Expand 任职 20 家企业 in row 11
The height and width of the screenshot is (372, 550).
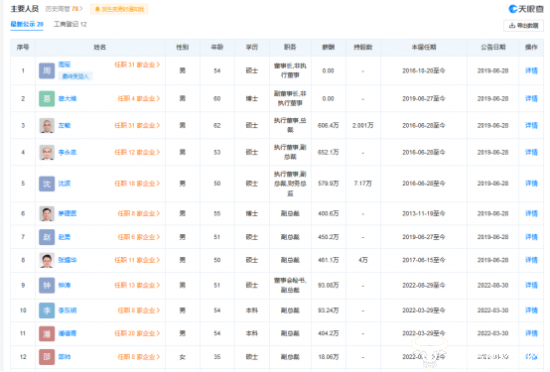137,333
